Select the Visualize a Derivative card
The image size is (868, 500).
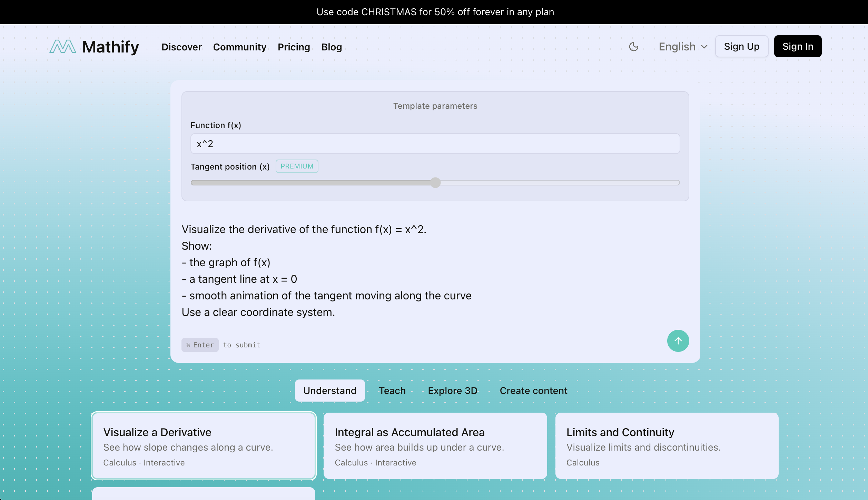204,446
